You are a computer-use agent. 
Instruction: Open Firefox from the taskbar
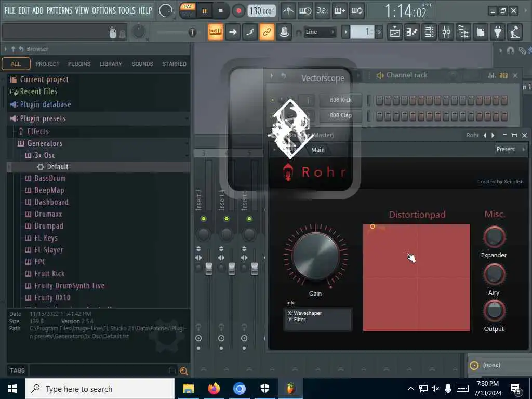tap(214, 389)
